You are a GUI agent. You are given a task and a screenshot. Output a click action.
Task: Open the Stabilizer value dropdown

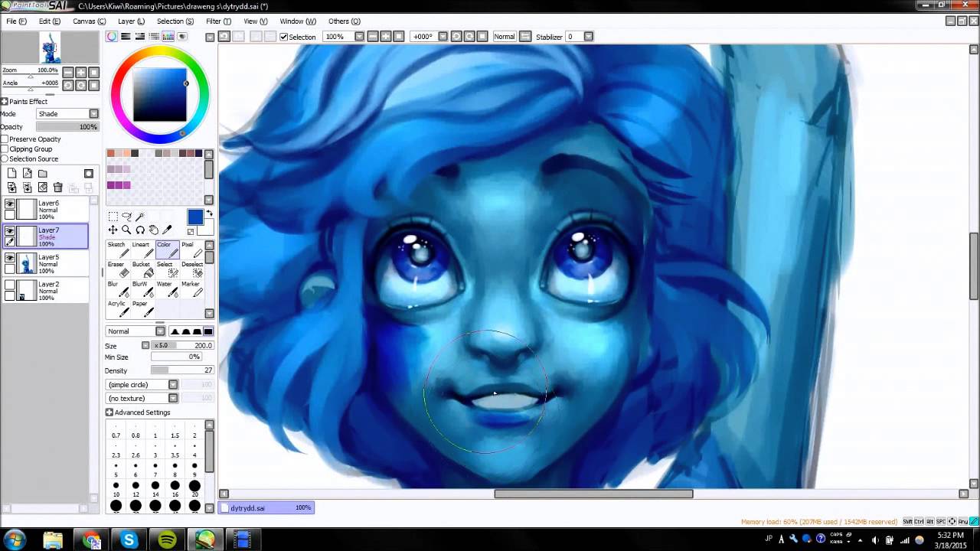coord(589,37)
